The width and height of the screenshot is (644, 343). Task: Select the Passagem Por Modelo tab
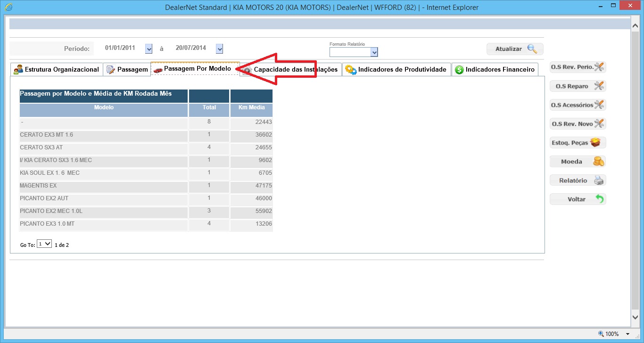pyautogui.click(x=195, y=69)
